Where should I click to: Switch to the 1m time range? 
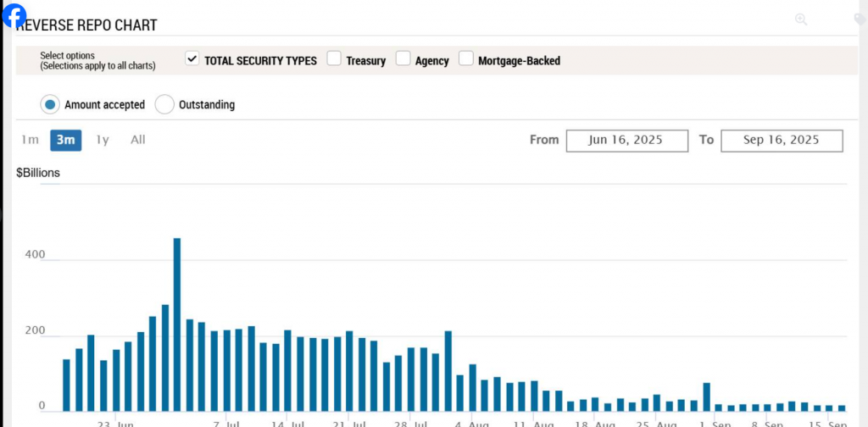[30, 140]
